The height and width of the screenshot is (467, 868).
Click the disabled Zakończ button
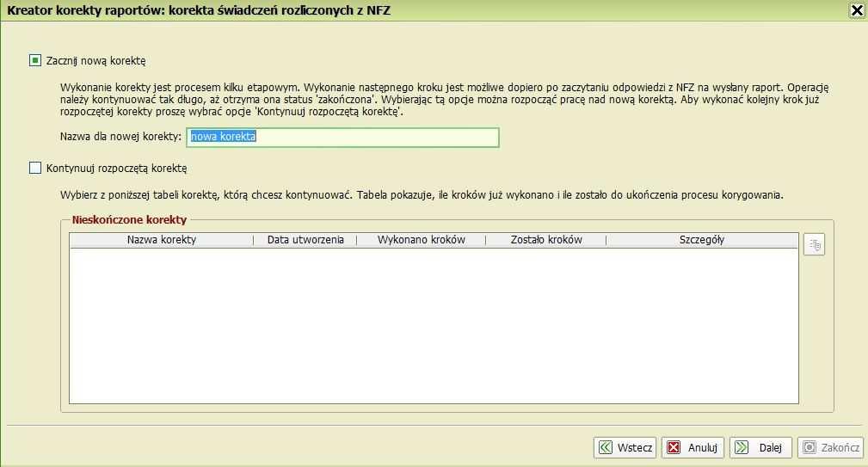tap(830, 447)
